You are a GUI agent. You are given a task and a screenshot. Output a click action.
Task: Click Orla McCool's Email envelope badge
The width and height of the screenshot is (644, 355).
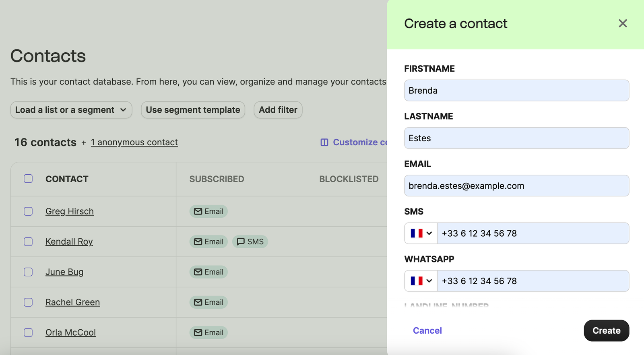(x=208, y=332)
